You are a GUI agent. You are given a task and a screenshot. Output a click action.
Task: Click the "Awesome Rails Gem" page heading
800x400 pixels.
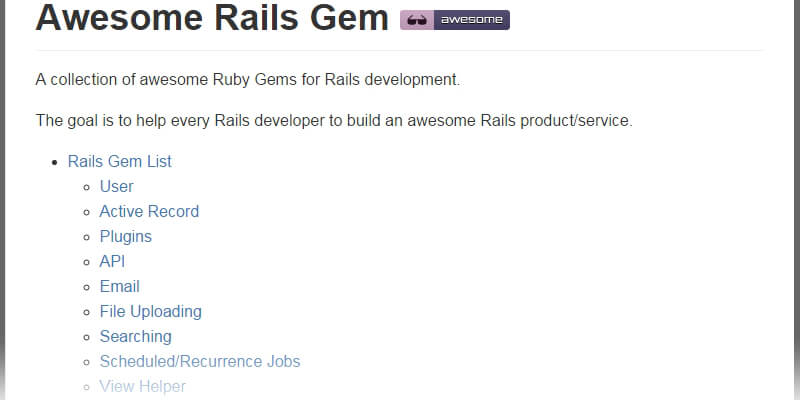pos(212,20)
